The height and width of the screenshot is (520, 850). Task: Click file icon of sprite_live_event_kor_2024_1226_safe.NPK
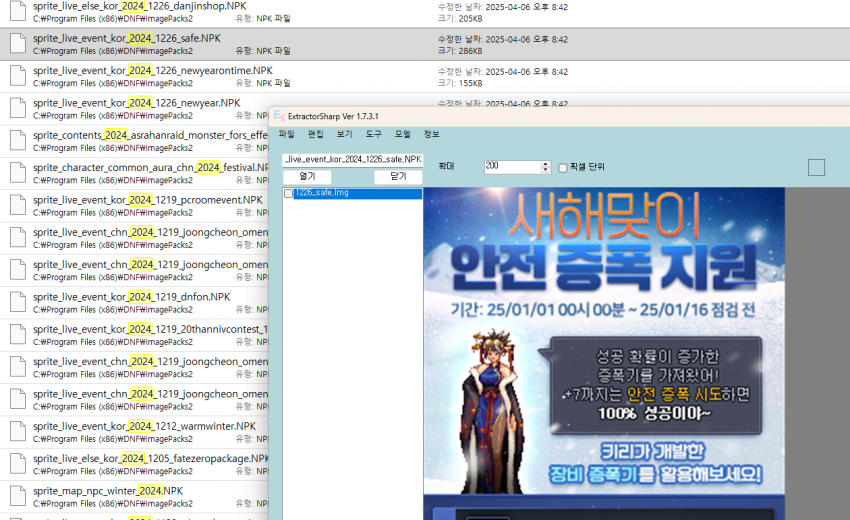point(17,44)
